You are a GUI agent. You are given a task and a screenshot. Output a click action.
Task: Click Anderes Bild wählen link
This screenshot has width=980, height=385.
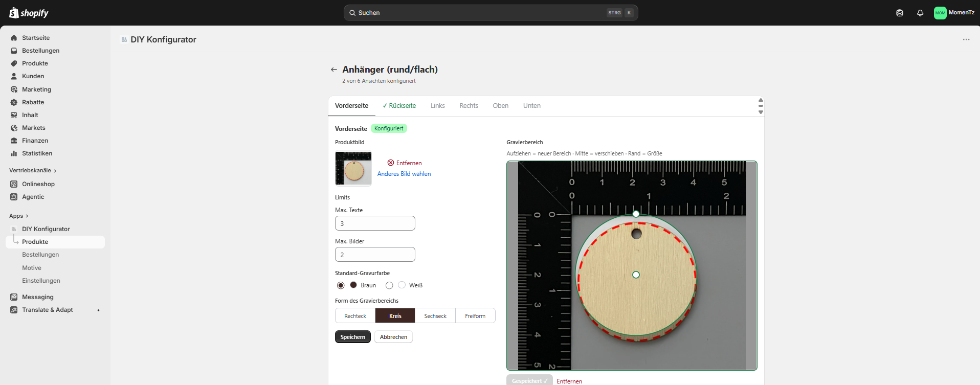tap(404, 174)
